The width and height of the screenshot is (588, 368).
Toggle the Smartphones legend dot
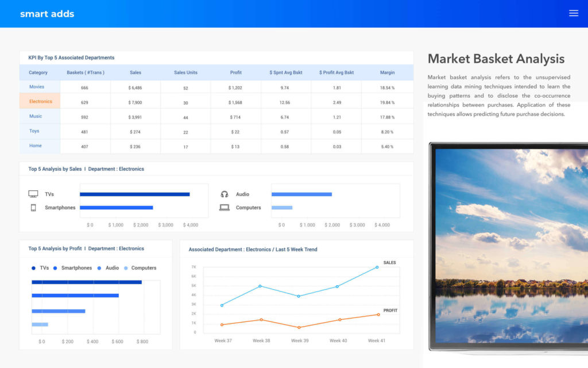click(55, 268)
